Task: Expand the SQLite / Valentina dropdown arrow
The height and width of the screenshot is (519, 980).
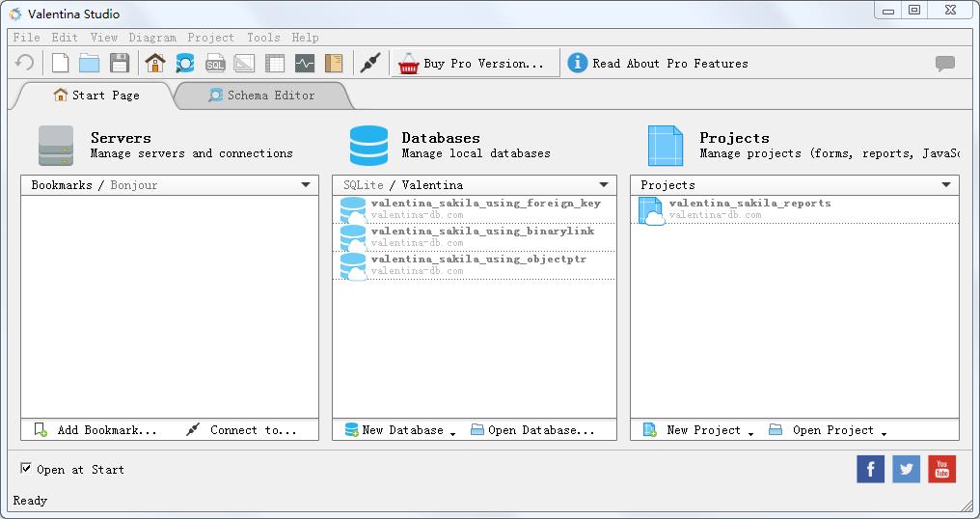Action: pyautogui.click(x=604, y=185)
